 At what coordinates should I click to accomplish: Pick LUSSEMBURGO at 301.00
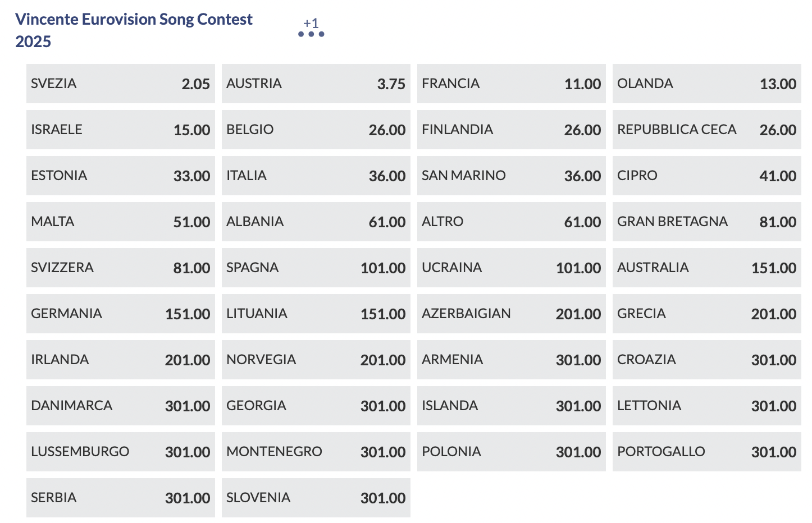[x=120, y=452]
